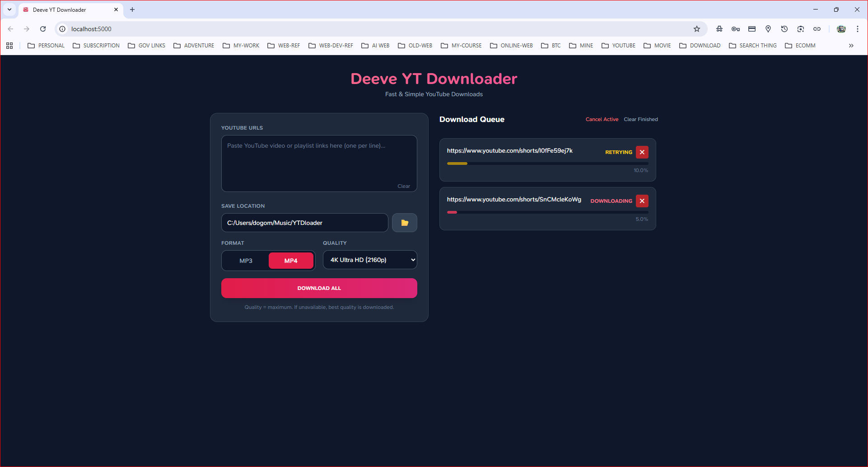Open the password key icon in toolbar
868x467 pixels.
(736, 29)
